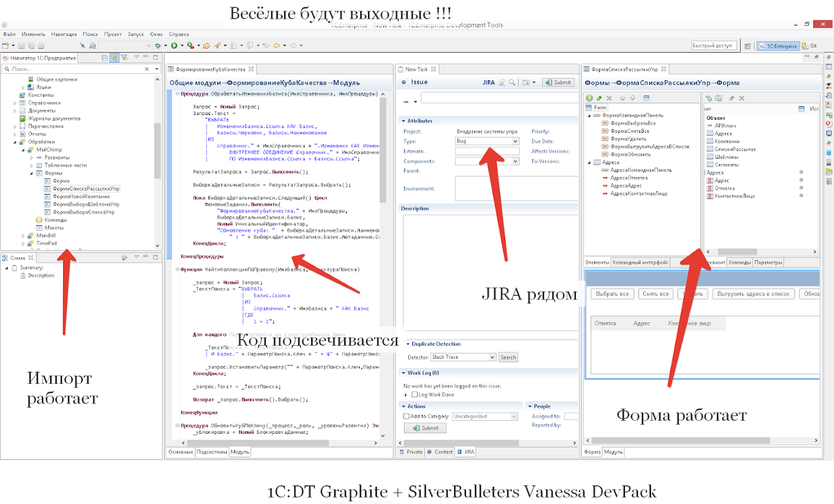The width and height of the screenshot is (834, 504).
Task: Collapse the Actions section
Action: 403,406
